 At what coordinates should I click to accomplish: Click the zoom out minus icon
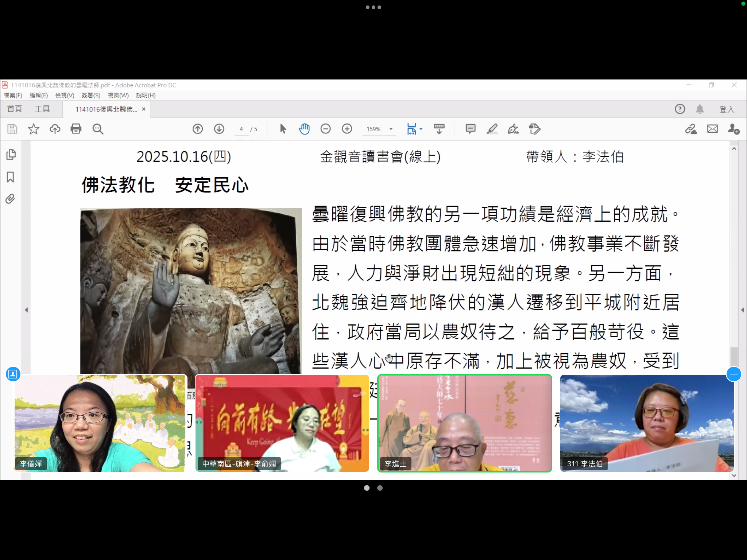pos(325,129)
